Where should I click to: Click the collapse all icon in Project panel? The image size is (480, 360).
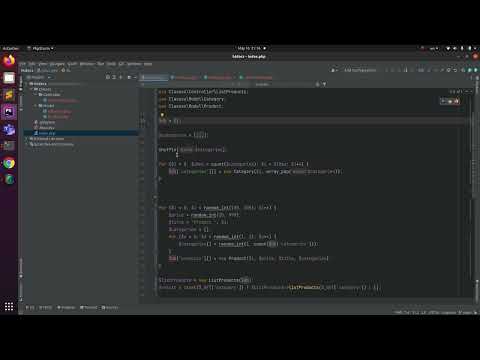coord(121,77)
